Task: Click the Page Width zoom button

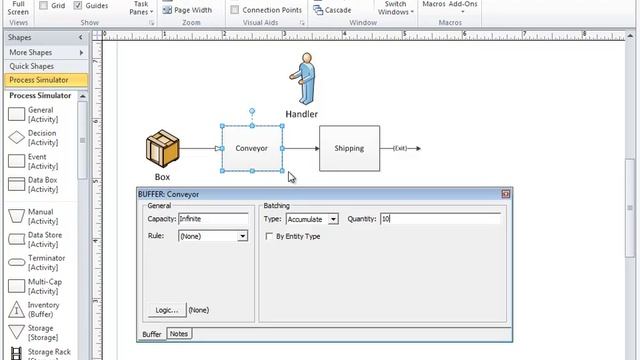Action: pyautogui.click(x=187, y=10)
